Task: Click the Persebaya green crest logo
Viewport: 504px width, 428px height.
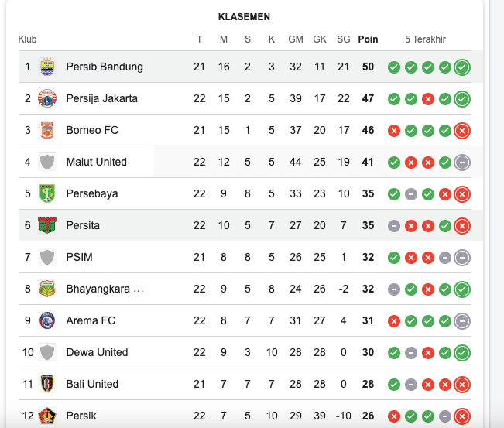Action: (x=47, y=193)
